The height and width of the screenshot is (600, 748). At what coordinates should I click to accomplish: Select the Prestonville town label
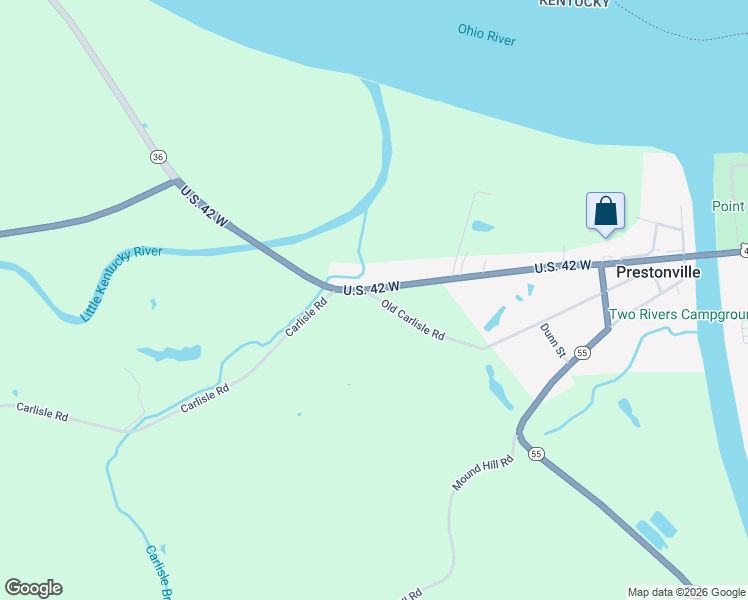(658, 272)
